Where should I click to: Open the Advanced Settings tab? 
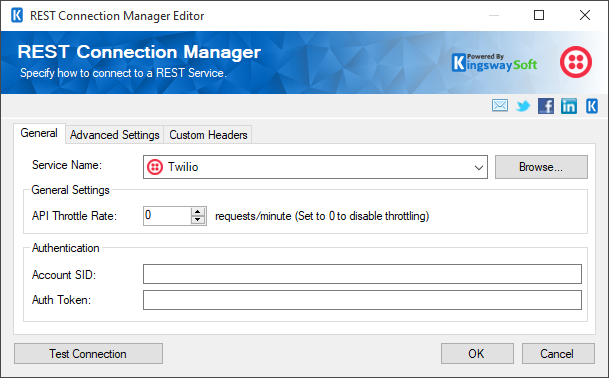pos(115,135)
